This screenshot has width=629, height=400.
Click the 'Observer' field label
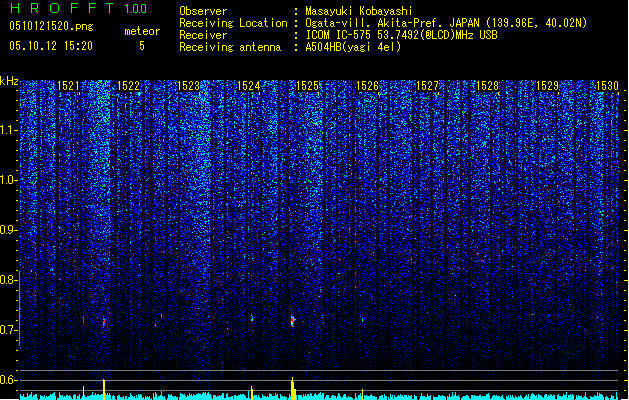point(203,11)
